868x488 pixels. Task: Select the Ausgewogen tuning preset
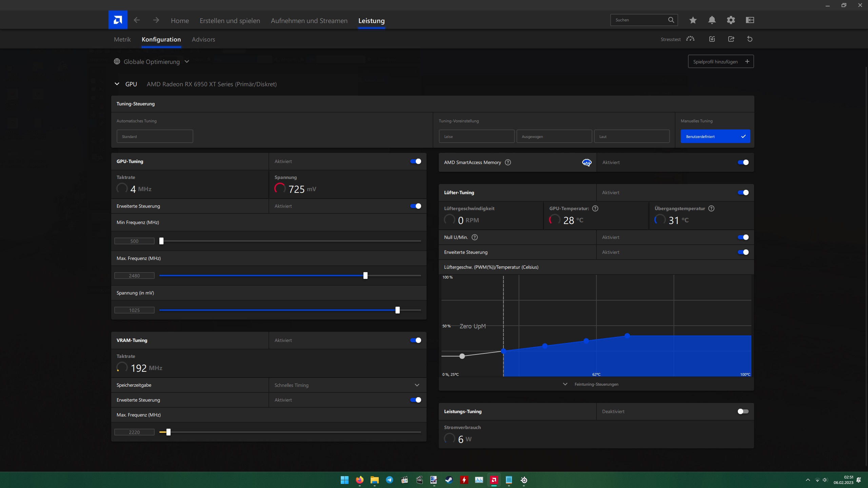click(554, 137)
